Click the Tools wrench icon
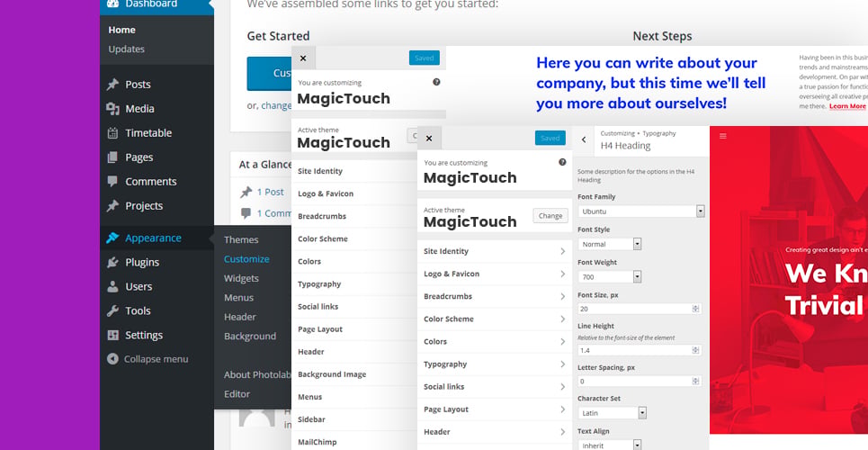This screenshot has height=450, width=868. tap(113, 310)
